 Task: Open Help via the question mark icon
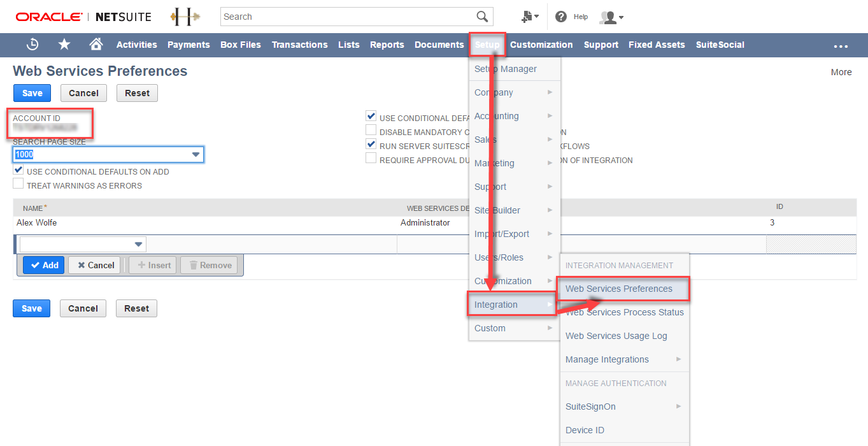pos(561,17)
